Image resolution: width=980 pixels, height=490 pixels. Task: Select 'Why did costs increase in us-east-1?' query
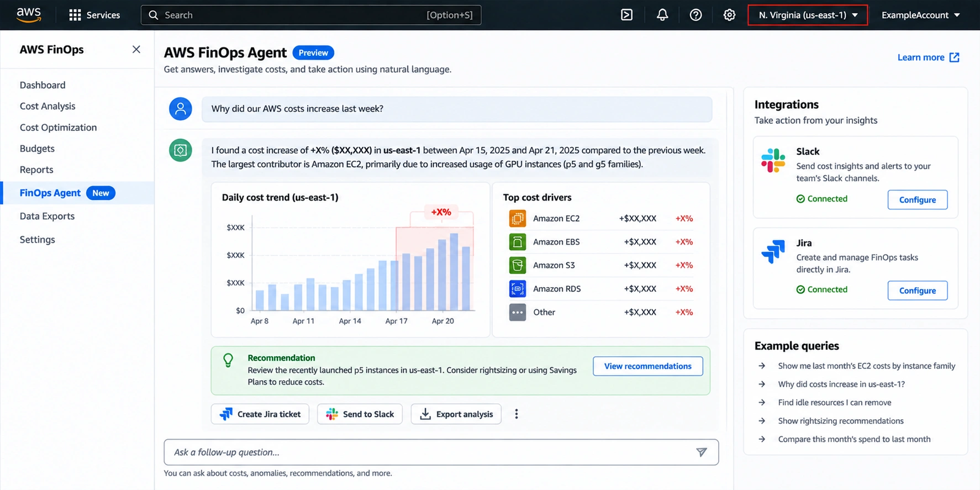click(x=841, y=384)
